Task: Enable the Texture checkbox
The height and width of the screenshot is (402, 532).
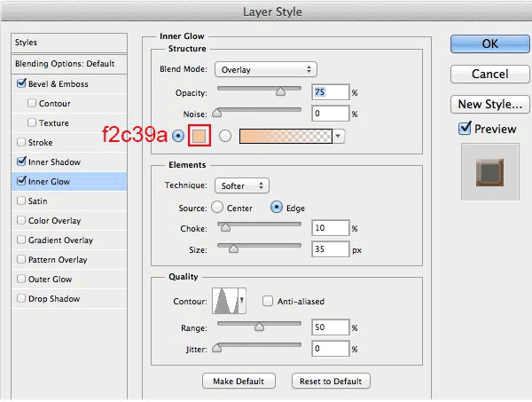Action: pyautogui.click(x=32, y=122)
